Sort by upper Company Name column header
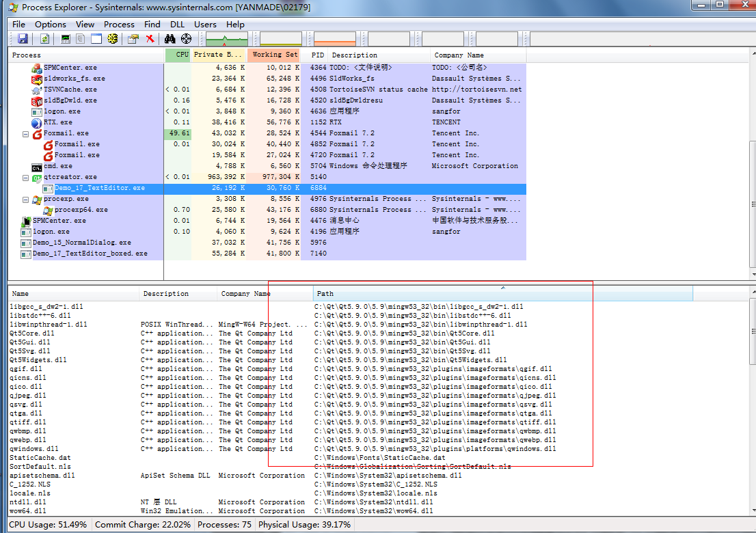This screenshot has height=533, width=756. pyautogui.click(x=478, y=55)
